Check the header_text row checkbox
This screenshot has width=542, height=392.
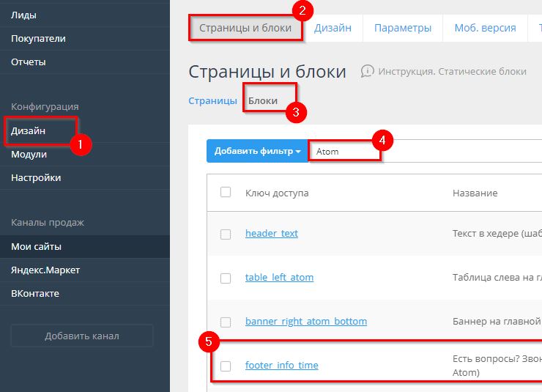pos(226,234)
